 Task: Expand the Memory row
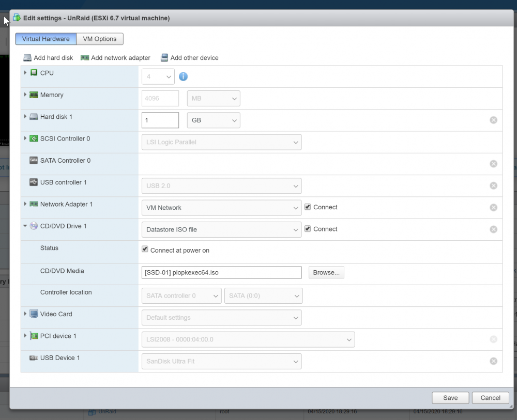(x=25, y=95)
